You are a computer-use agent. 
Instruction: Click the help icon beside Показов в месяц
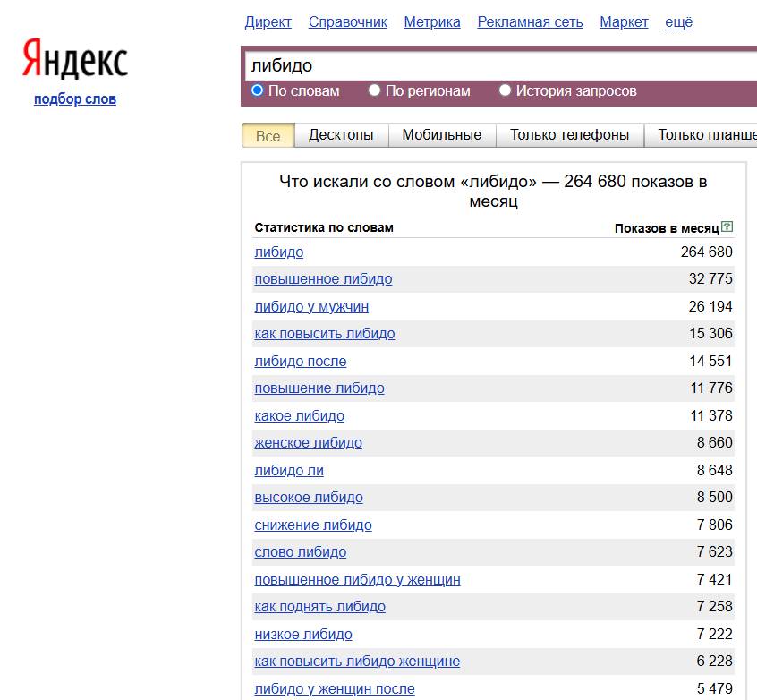click(x=727, y=227)
